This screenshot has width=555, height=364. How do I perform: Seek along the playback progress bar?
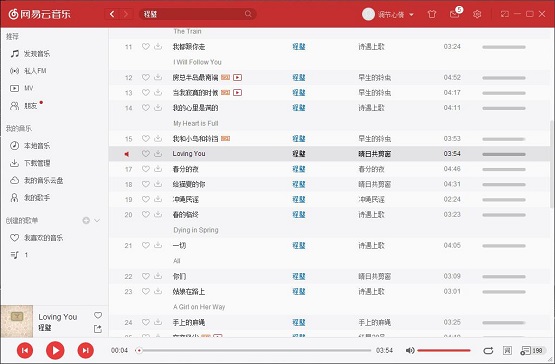click(253, 351)
